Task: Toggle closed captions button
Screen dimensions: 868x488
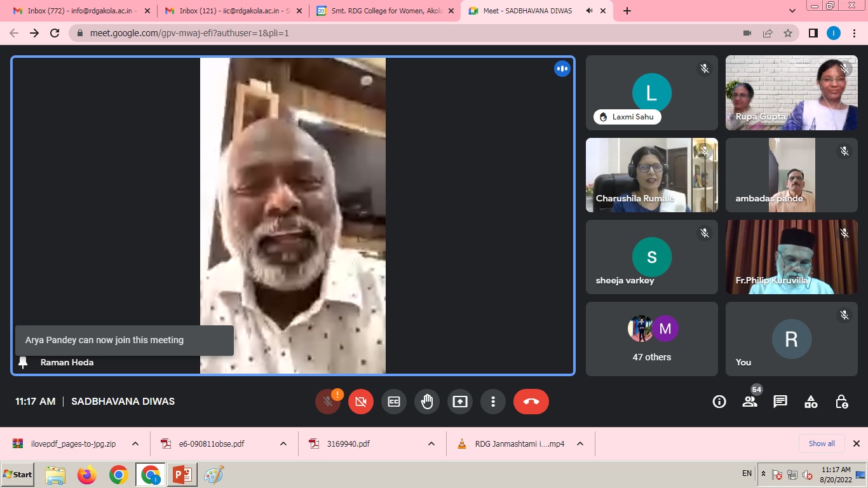Action: pyautogui.click(x=394, y=402)
